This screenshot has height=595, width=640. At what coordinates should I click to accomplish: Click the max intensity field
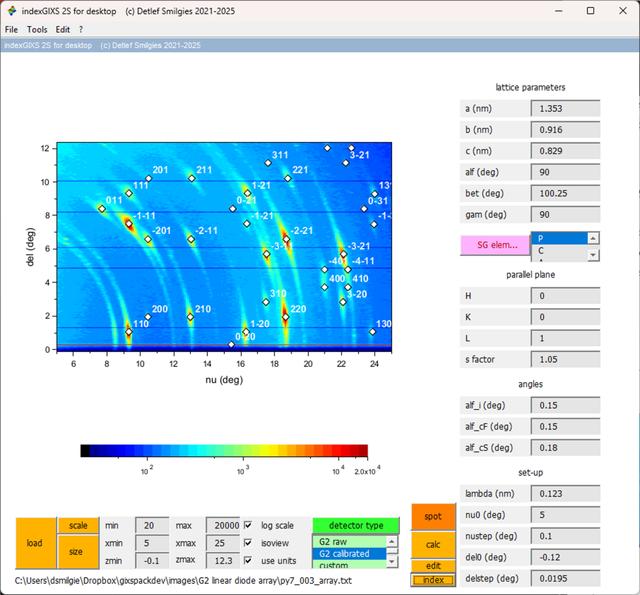(223, 525)
